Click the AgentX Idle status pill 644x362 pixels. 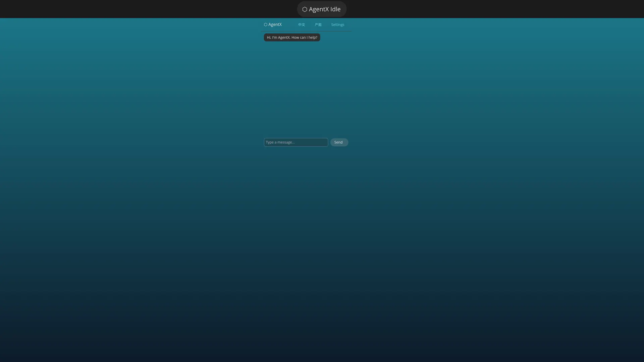322,9
